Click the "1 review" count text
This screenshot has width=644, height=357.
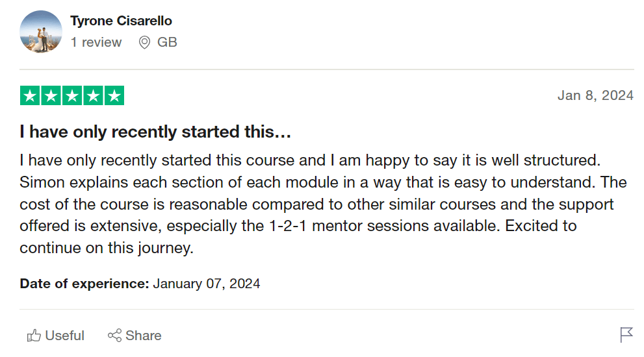(96, 43)
